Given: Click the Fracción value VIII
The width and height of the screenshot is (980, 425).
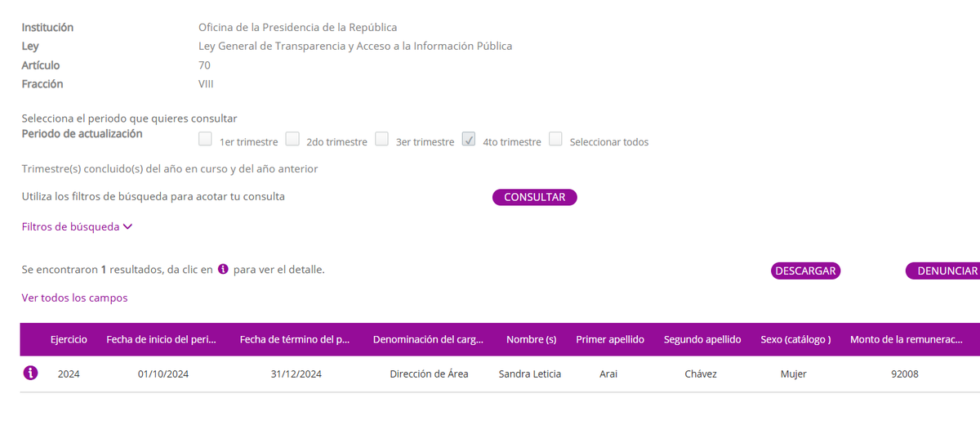Looking at the screenshot, I should tap(206, 84).
